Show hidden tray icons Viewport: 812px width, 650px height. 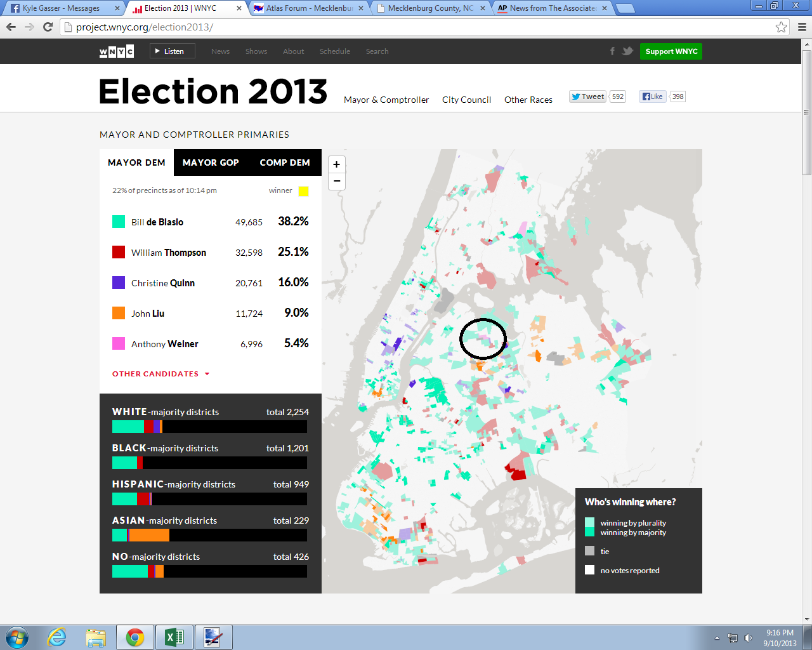(x=717, y=638)
